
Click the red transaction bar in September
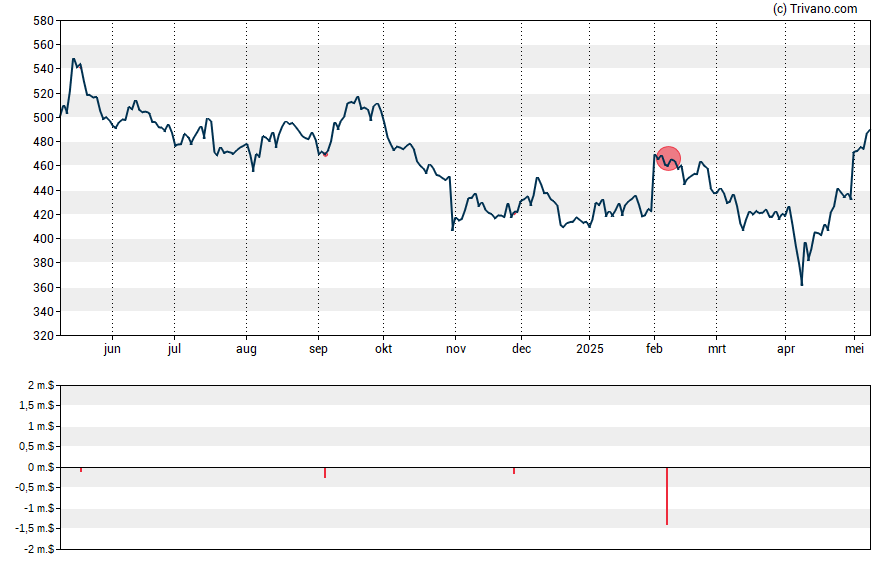point(325,473)
